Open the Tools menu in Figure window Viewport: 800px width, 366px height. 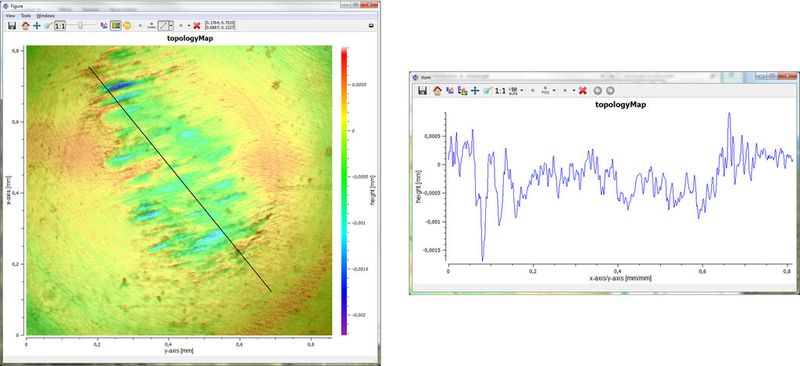pos(26,16)
